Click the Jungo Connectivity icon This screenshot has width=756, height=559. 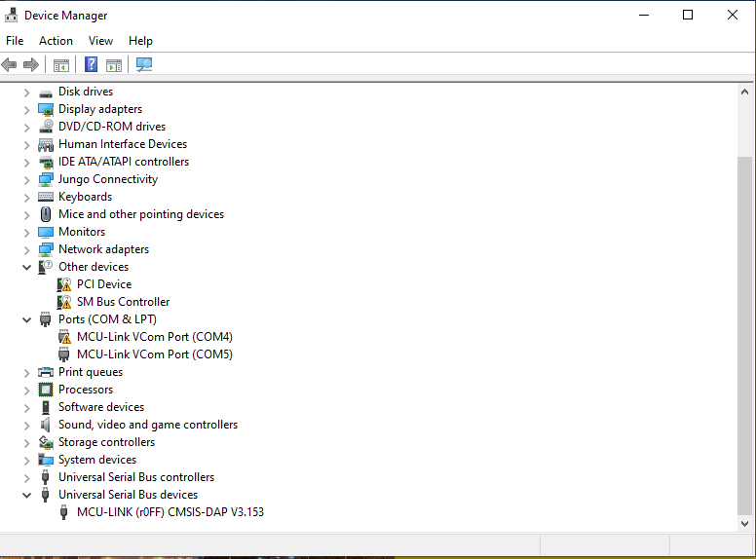click(46, 180)
